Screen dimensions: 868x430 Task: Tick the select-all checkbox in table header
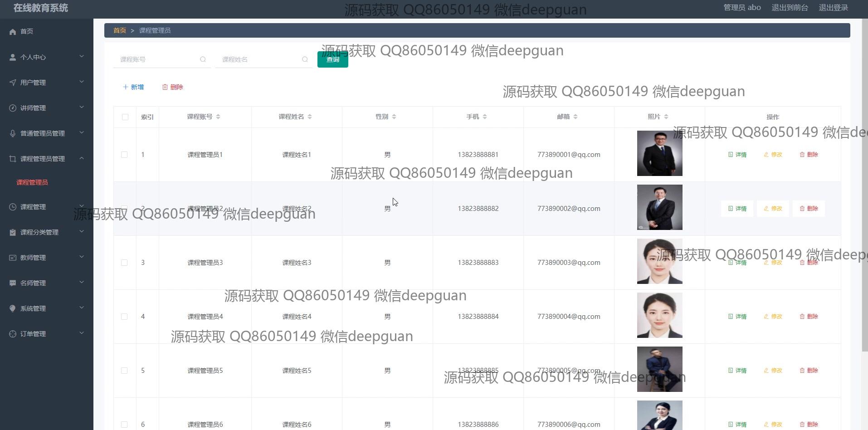tap(125, 117)
